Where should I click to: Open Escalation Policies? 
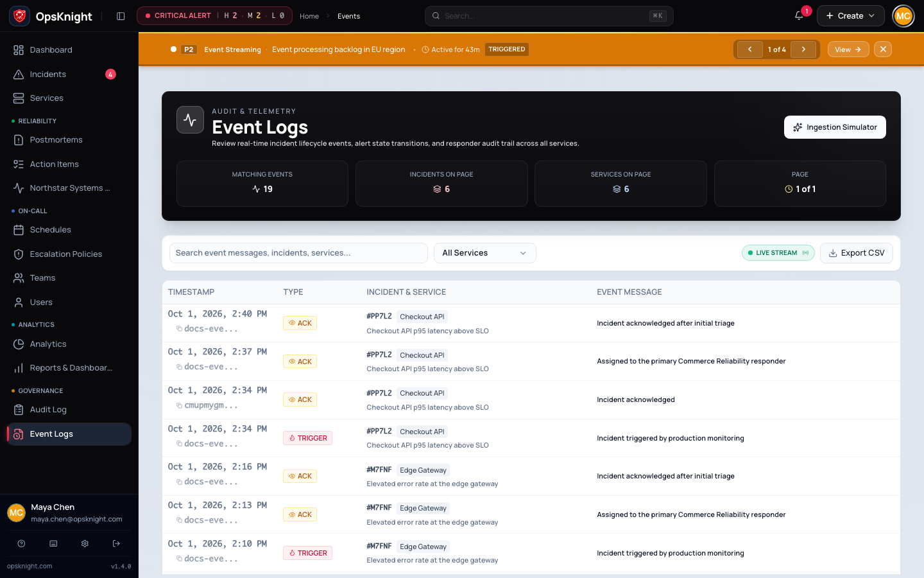pos(69,254)
